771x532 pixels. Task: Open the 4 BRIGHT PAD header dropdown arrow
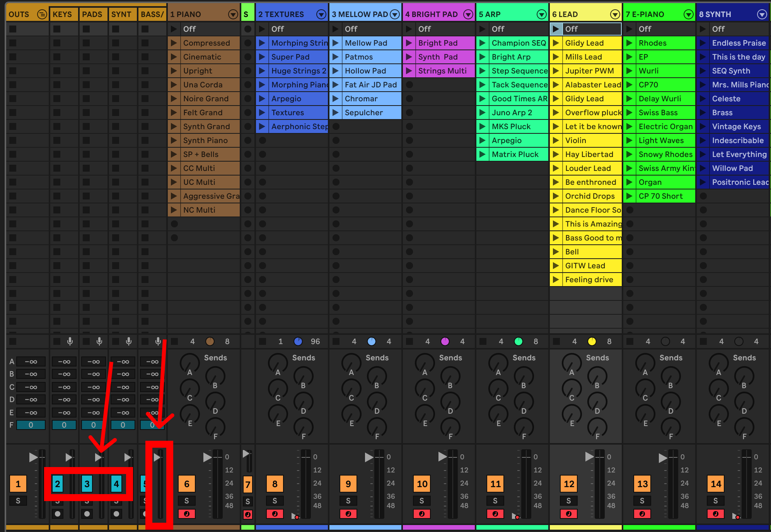click(x=468, y=14)
